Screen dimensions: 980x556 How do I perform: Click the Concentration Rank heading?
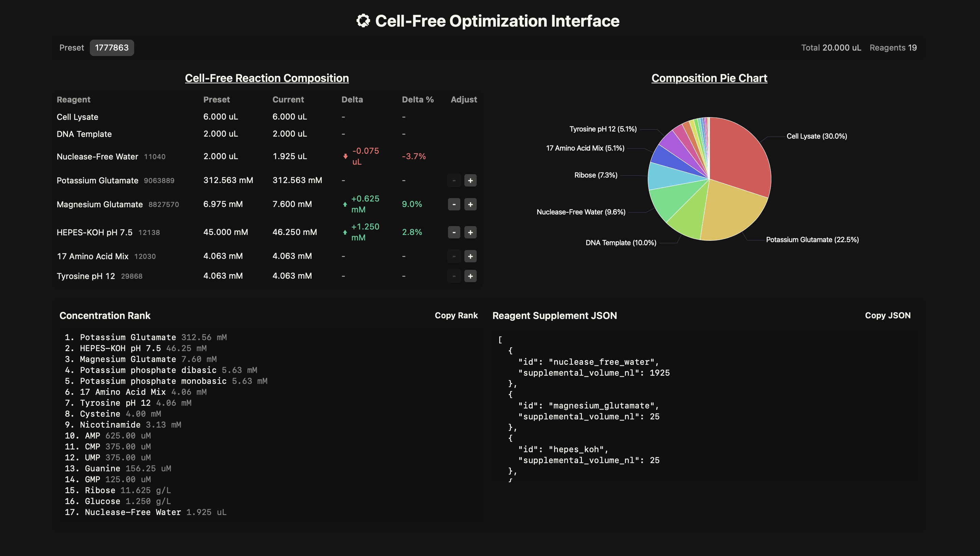pyautogui.click(x=105, y=316)
